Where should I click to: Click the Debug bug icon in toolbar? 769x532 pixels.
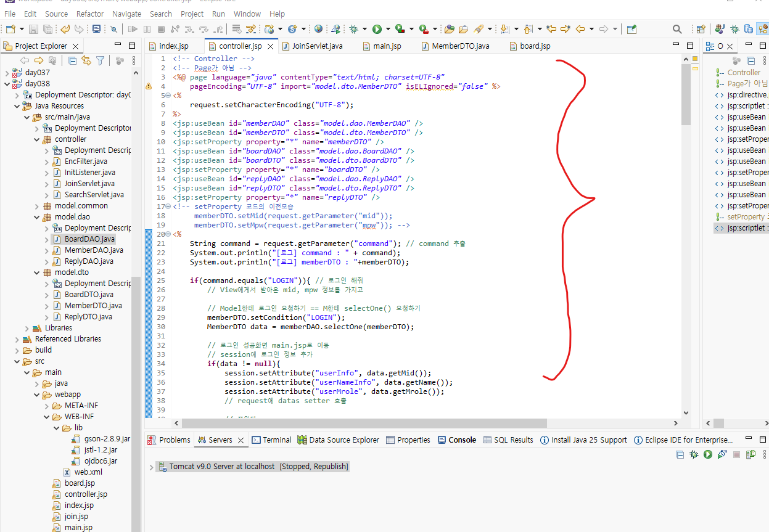(x=353, y=29)
